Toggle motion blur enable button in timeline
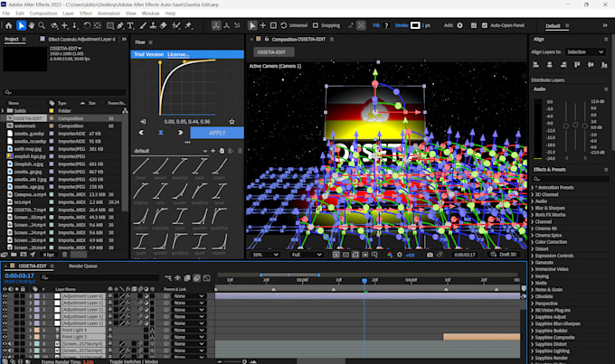Viewport: 615px width, 364px height. [197, 278]
